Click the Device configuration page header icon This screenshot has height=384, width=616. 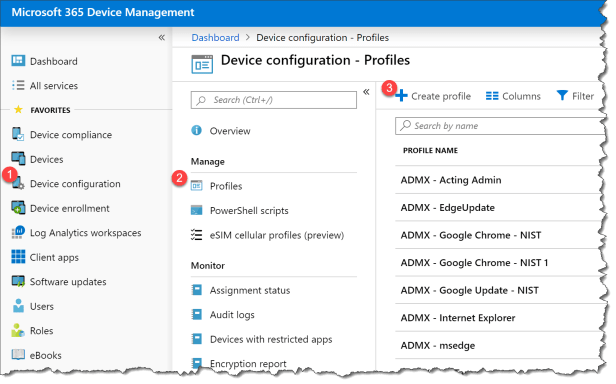pos(202,64)
